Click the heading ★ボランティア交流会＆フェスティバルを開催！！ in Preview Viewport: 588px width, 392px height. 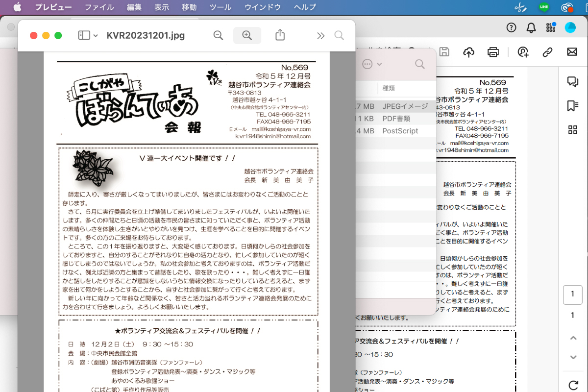188,331
